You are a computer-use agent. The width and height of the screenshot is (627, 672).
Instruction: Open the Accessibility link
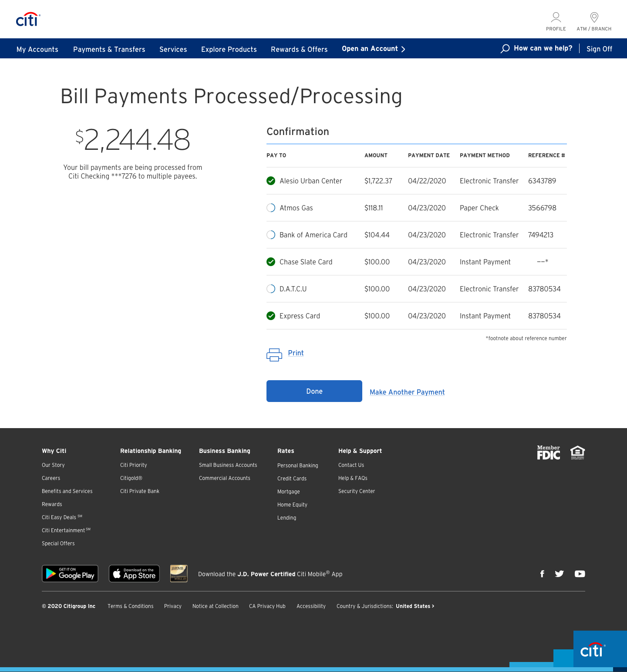click(311, 606)
